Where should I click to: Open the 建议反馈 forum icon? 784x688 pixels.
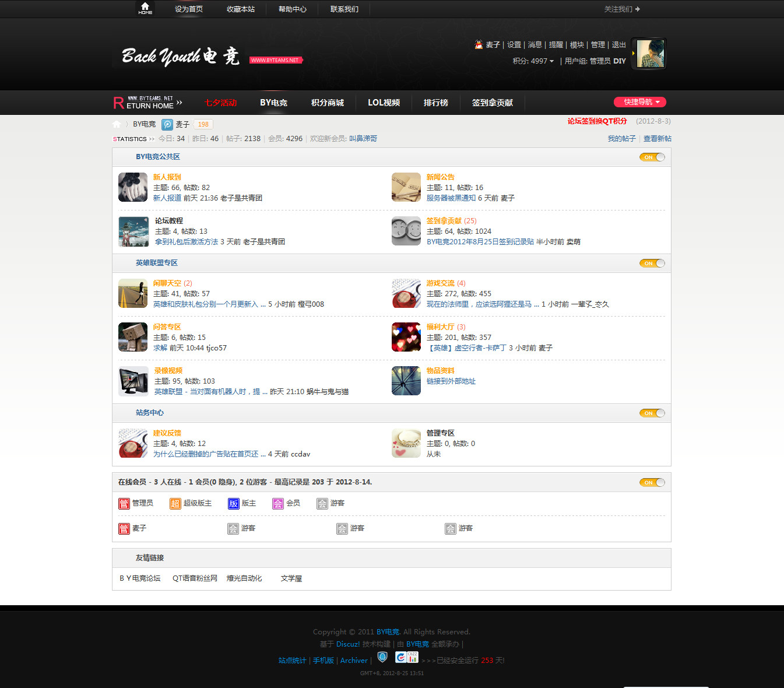(133, 443)
